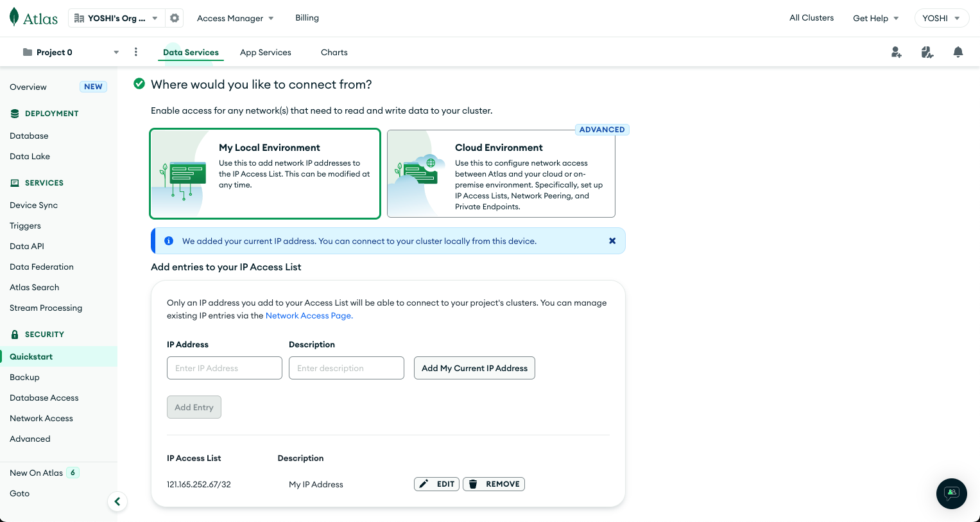Click the ADVANCED badge on Cloud Environment

coord(602,129)
